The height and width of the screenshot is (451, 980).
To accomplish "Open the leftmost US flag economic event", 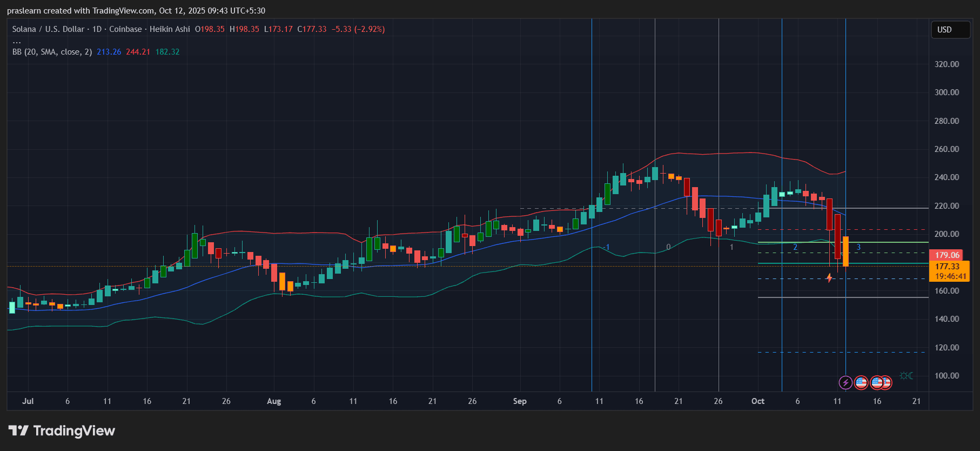I will click(x=861, y=383).
